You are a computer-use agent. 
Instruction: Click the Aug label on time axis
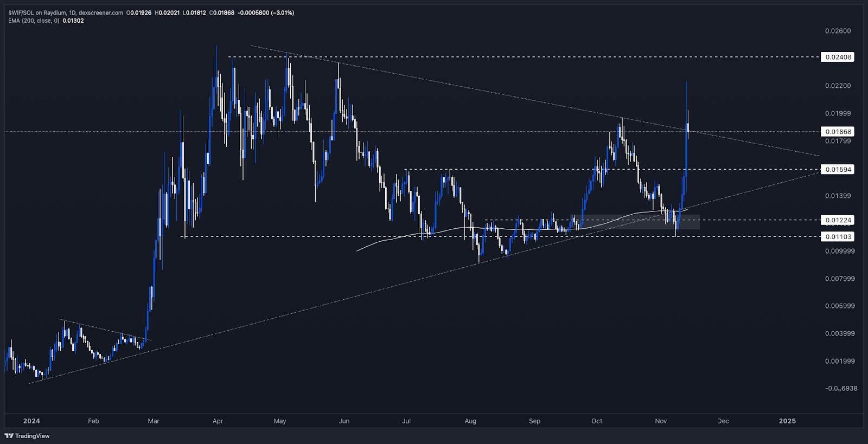coord(470,421)
